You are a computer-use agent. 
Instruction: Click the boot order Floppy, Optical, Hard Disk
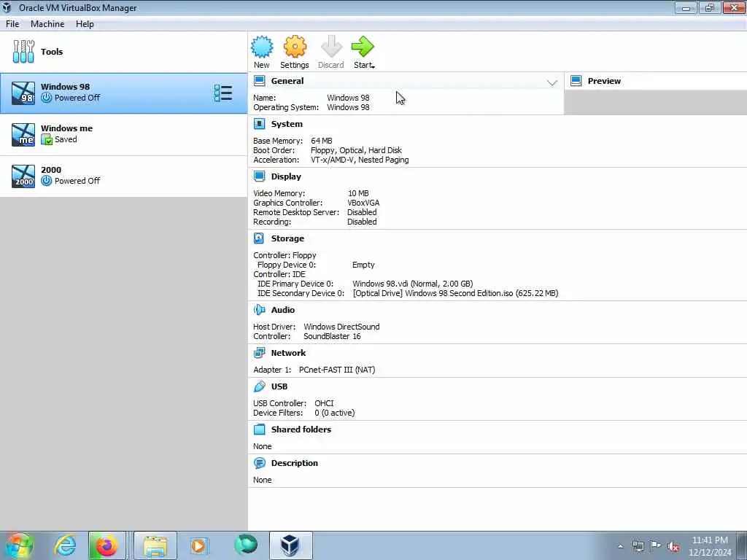pyautogui.click(x=356, y=150)
